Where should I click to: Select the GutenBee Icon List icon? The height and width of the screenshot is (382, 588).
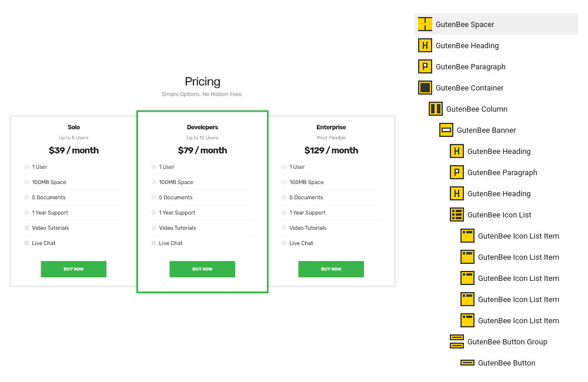point(456,215)
